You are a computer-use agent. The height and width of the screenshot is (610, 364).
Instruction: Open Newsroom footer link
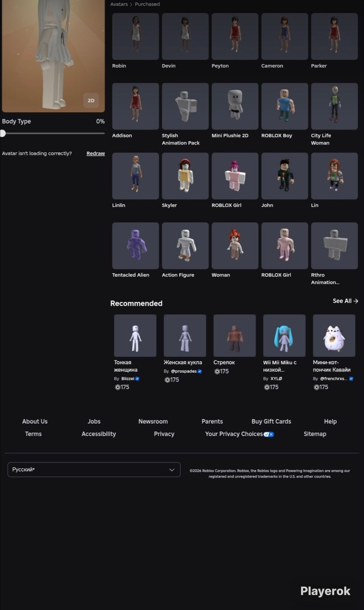pos(153,421)
